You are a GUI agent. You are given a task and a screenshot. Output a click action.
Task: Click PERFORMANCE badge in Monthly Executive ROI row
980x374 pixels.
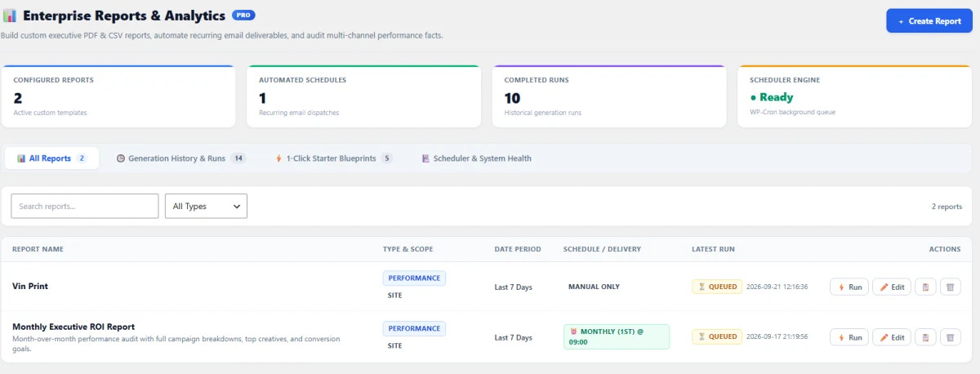[414, 328]
